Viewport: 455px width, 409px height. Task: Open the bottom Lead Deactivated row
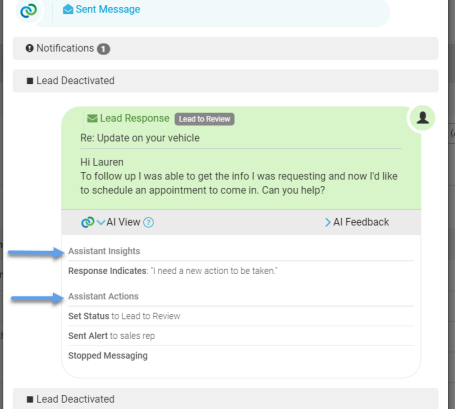tap(226, 398)
